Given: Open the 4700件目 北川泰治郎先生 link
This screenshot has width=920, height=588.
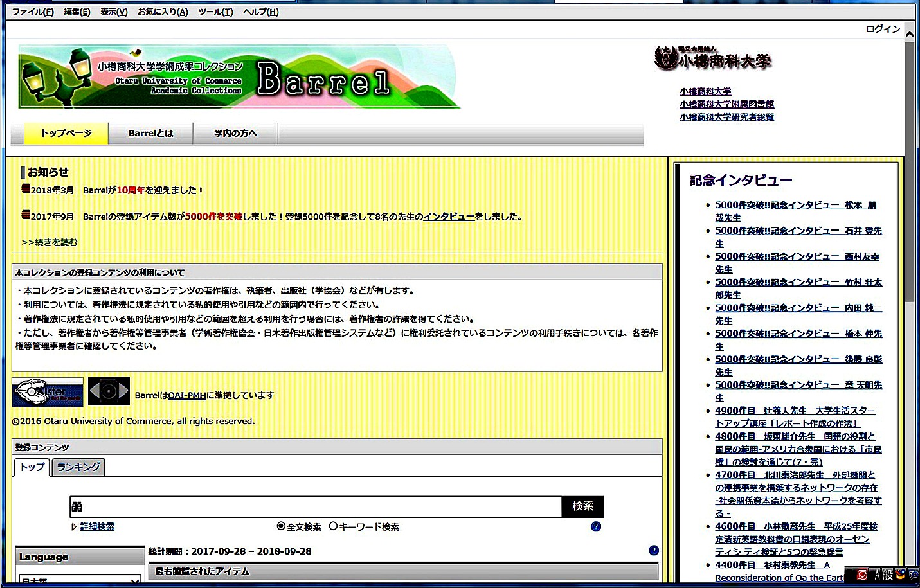Looking at the screenshot, I should pyautogui.click(x=798, y=494).
